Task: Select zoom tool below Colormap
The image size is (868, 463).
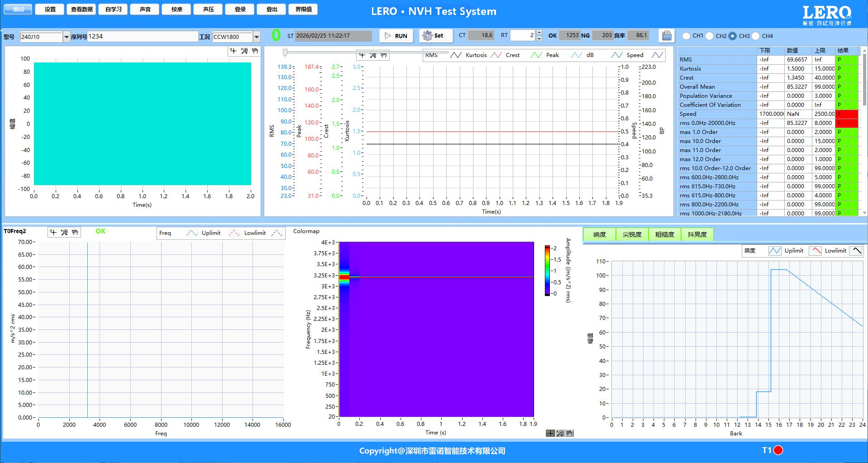Action: (x=560, y=433)
